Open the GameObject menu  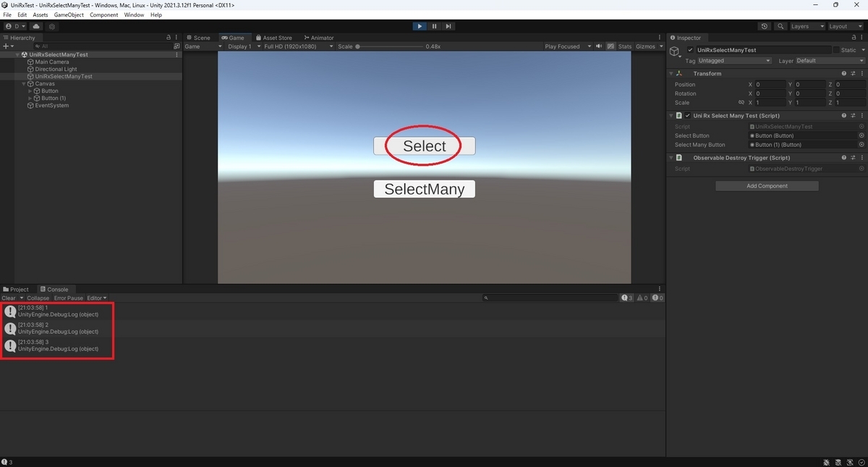click(69, 14)
